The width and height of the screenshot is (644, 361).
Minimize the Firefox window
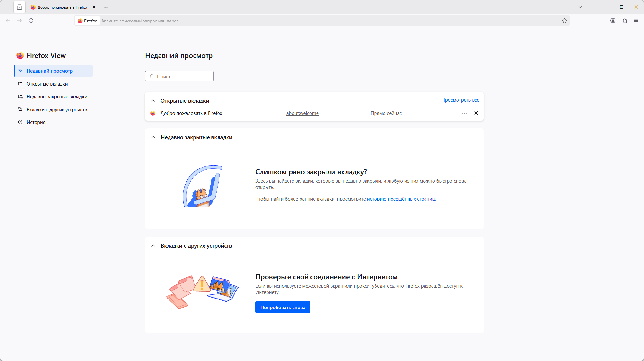(x=607, y=7)
